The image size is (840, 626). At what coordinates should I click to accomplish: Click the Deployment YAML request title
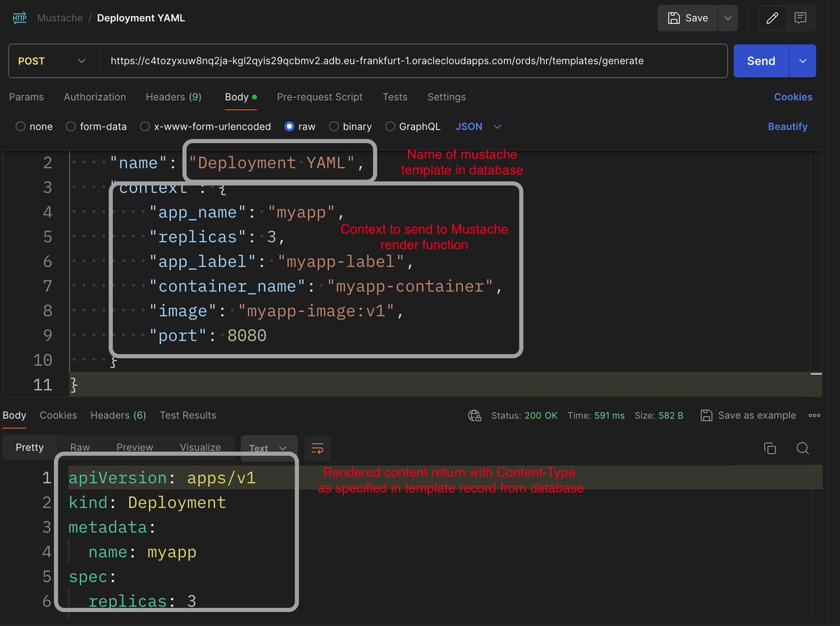click(141, 18)
